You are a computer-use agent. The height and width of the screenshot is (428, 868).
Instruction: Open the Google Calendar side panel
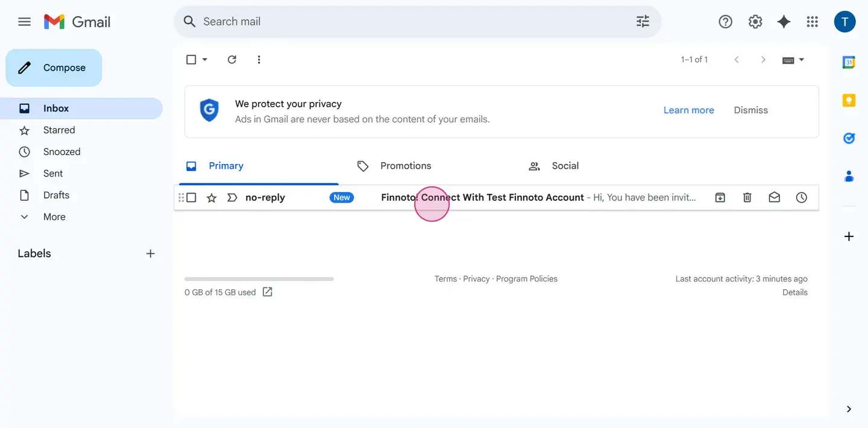(849, 62)
